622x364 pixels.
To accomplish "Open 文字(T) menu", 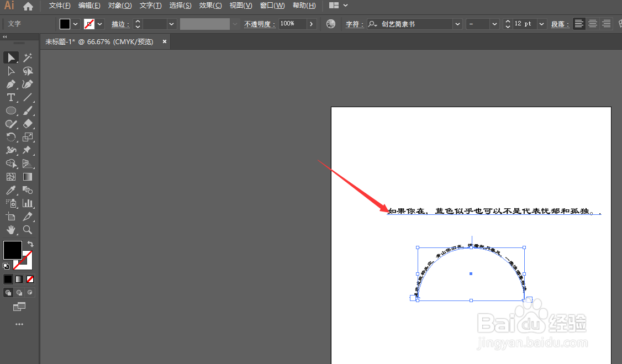I will tap(150, 6).
